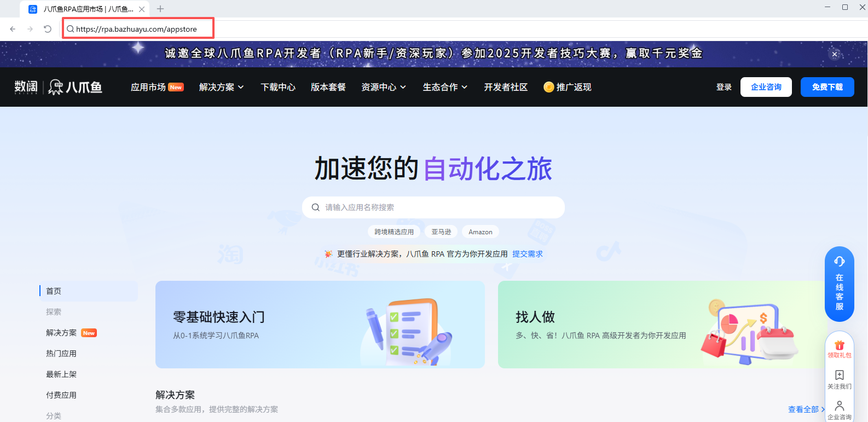Click the 免费下载 button
868x422 pixels.
point(828,87)
